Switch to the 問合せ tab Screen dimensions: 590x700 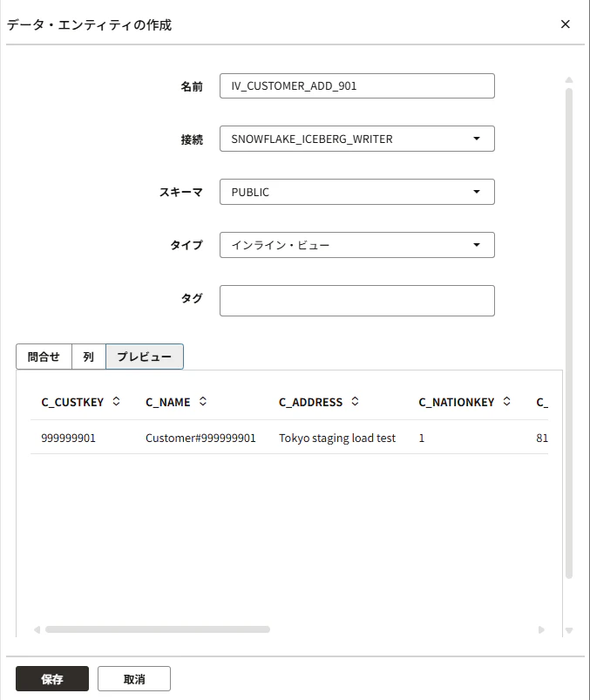tap(44, 357)
